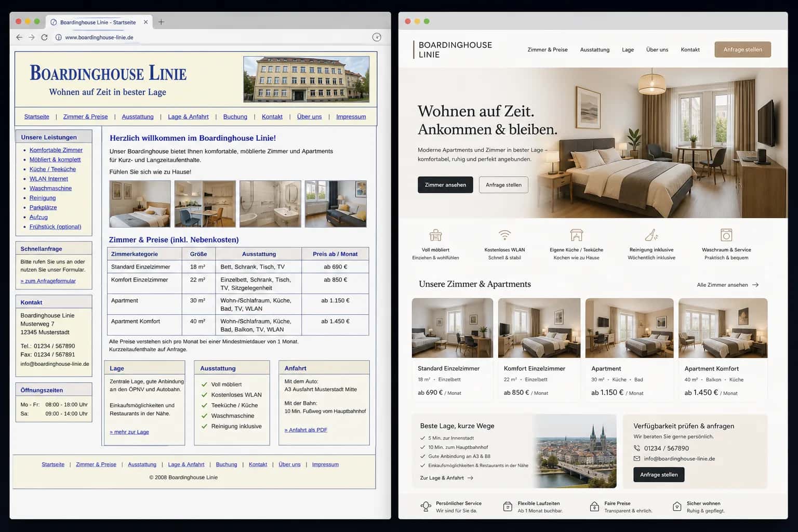
Task: Click the brown Anfrage stellen header button
Action: 742,50
